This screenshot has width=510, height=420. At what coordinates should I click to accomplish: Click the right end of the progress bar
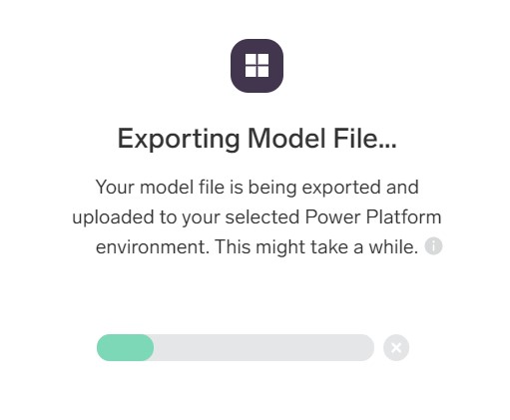point(366,347)
